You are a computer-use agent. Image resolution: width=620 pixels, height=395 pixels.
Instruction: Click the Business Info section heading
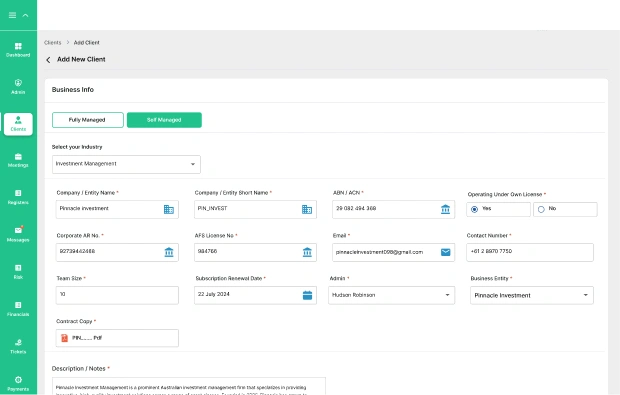[x=73, y=90]
